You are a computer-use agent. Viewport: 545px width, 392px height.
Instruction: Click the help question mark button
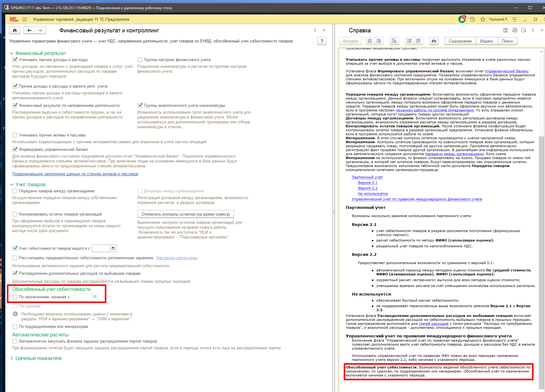tap(322, 41)
